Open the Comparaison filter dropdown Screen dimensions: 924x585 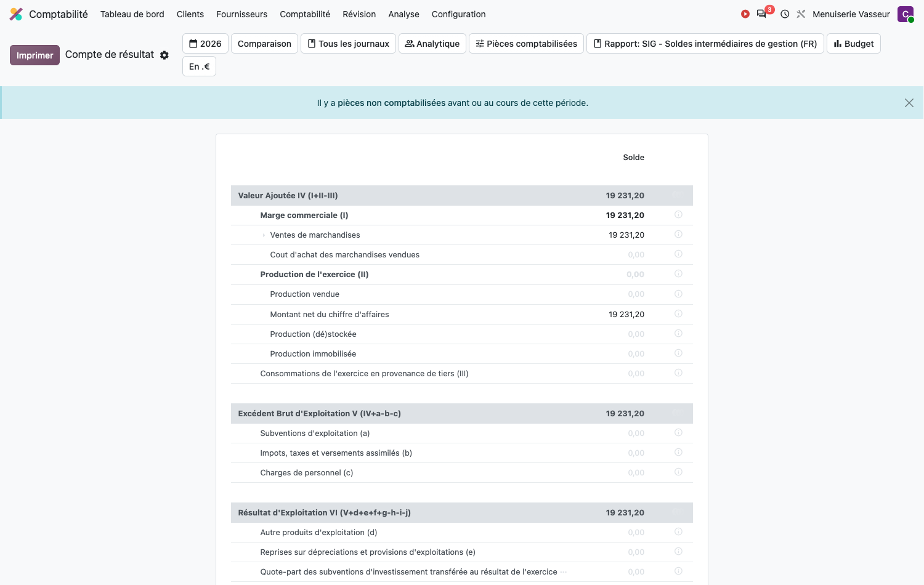click(264, 44)
